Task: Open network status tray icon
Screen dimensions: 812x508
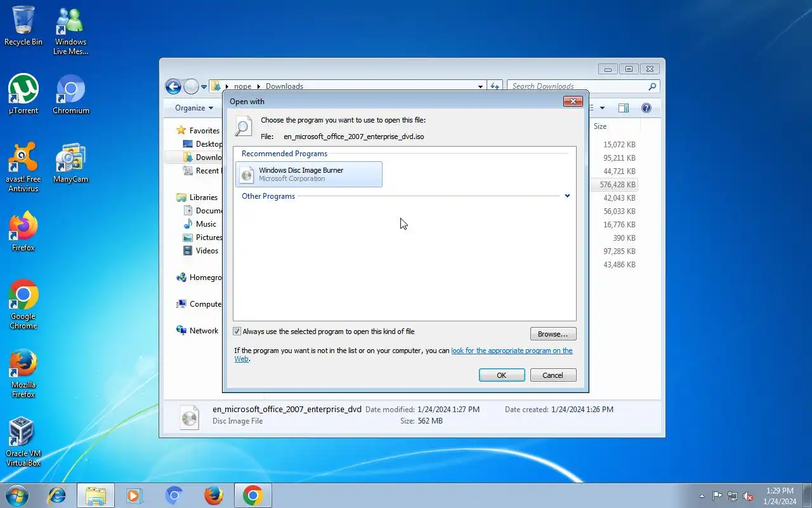Action: point(733,496)
